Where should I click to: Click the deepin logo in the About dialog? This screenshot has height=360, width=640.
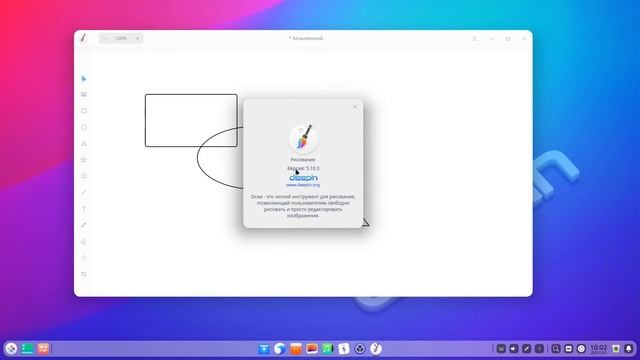click(303, 178)
